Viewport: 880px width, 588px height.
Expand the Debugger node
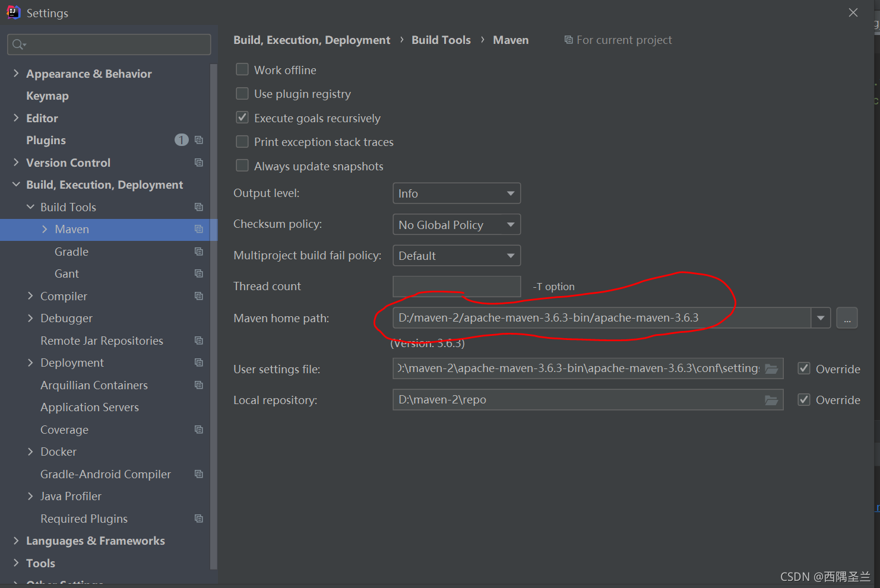pos(30,318)
